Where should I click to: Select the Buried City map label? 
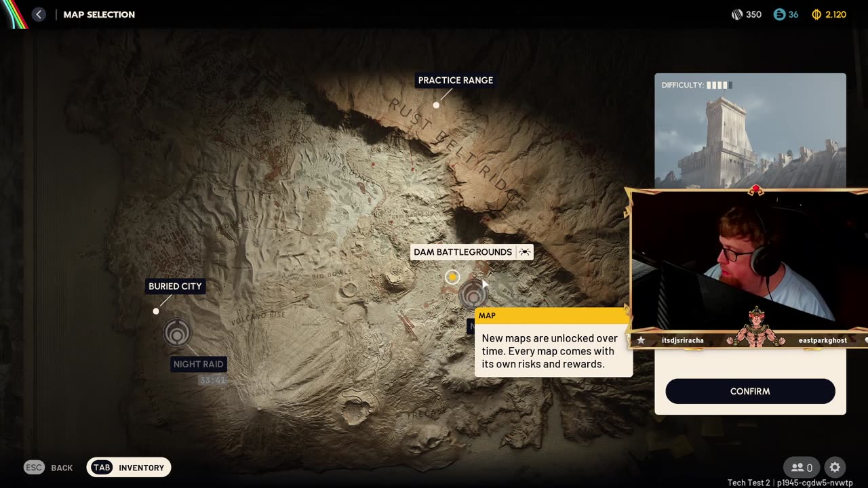[x=175, y=286]
